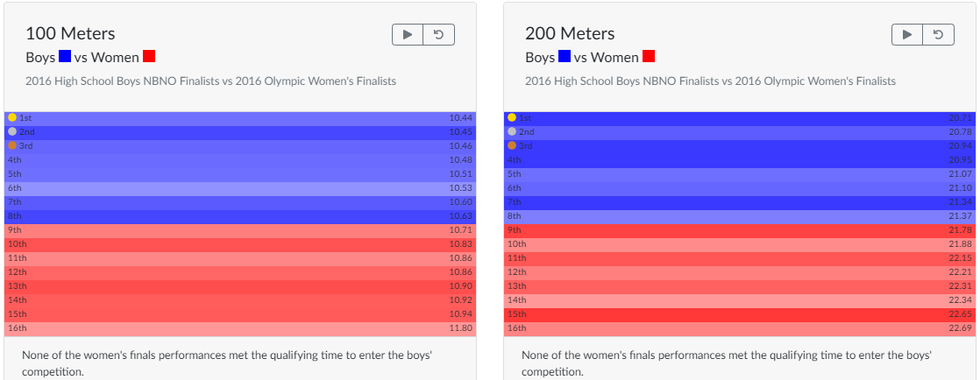980x380 pixels.
Task: Play the 200 Meters race animation
Action: (x=907, y=34)
